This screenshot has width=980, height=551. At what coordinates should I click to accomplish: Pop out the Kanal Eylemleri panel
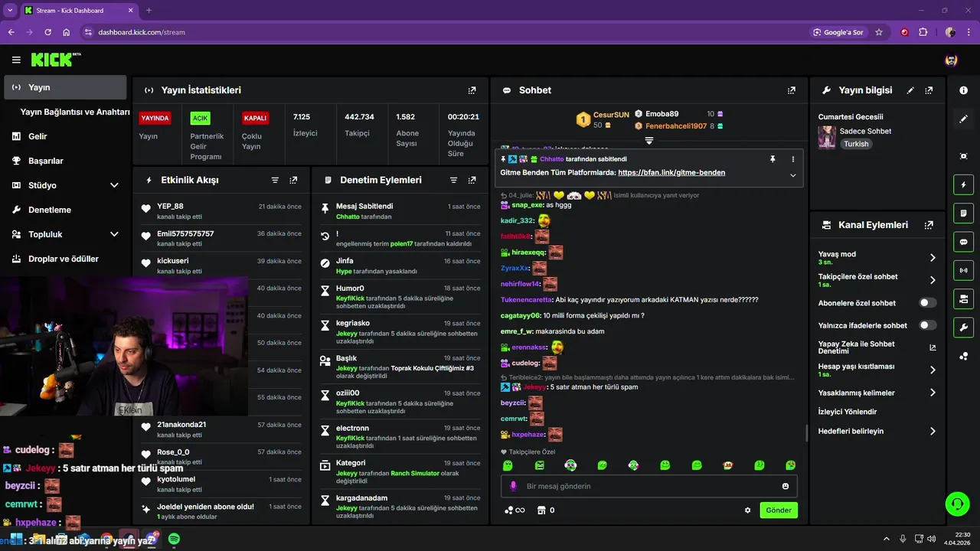pos(929,225)
